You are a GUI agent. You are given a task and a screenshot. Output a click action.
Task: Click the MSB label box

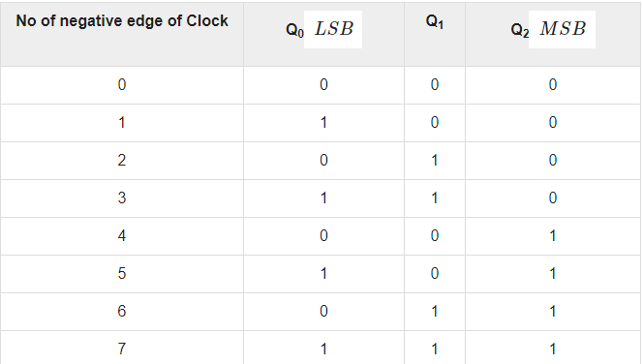(x=562, y=29)
